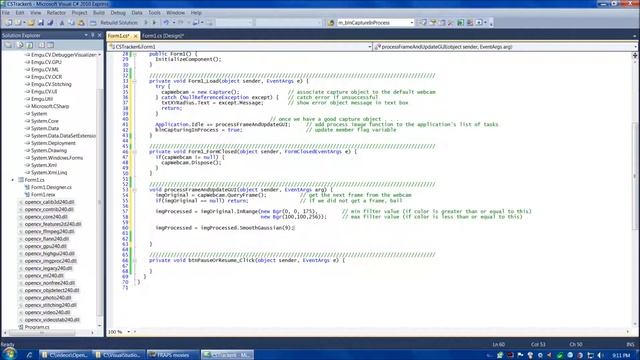Click the Undo toolbar icon

point(166,23)
